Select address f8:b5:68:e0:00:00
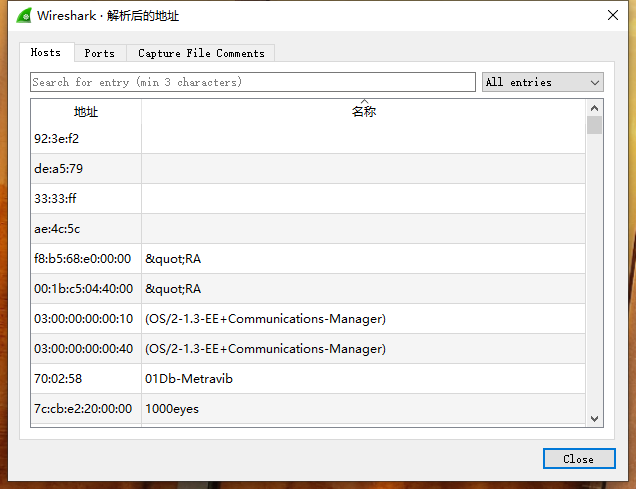The image size is (636, 489). pyautogui.click(x=86, y=259)
